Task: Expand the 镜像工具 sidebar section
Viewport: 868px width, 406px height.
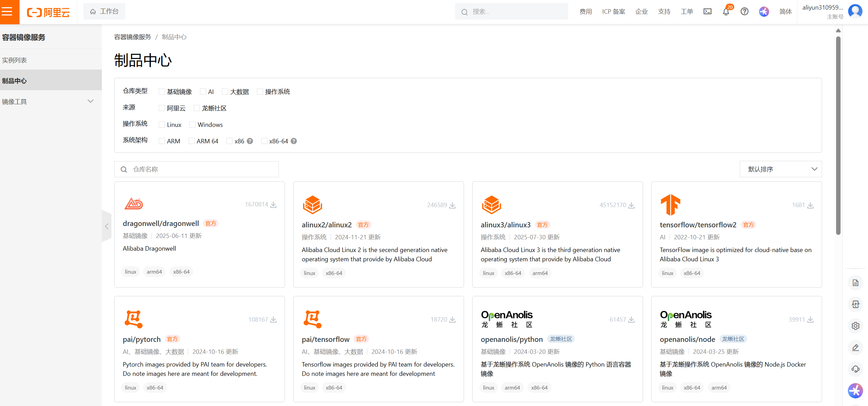Action: coord(51,101)
